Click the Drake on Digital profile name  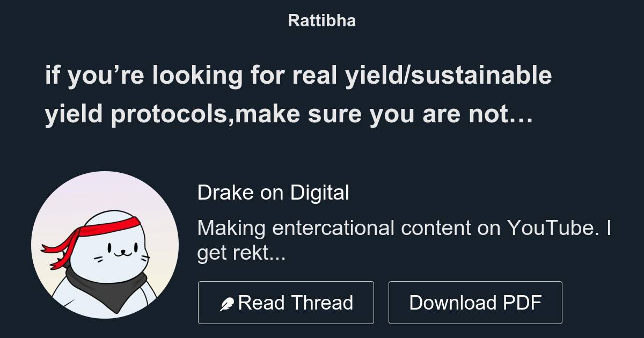click(x=274, y=192)
